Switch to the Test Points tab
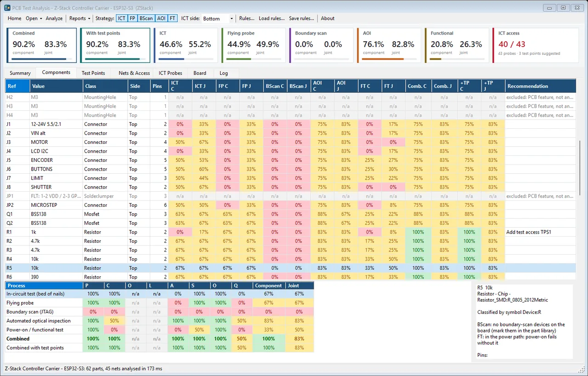 click(93, 73)
